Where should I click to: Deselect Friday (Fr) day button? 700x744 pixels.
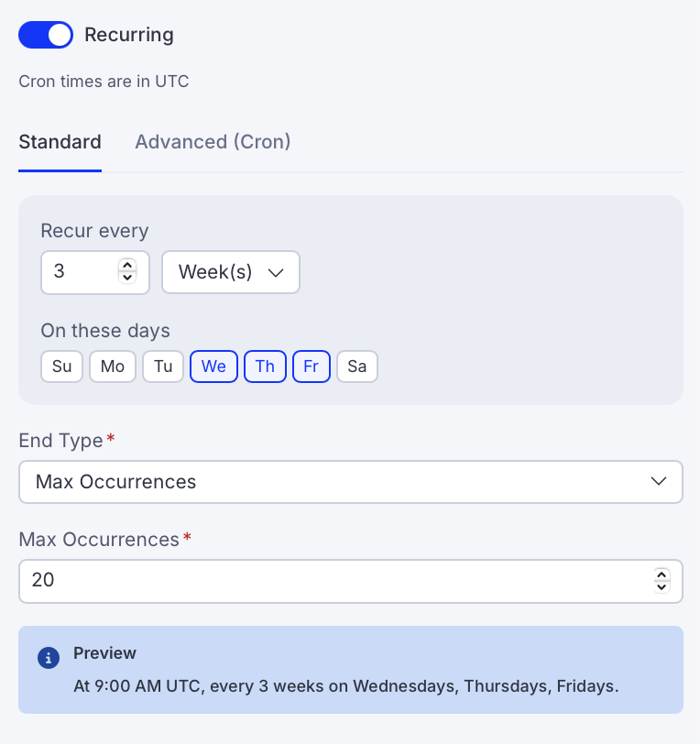[x=312, y=367]
